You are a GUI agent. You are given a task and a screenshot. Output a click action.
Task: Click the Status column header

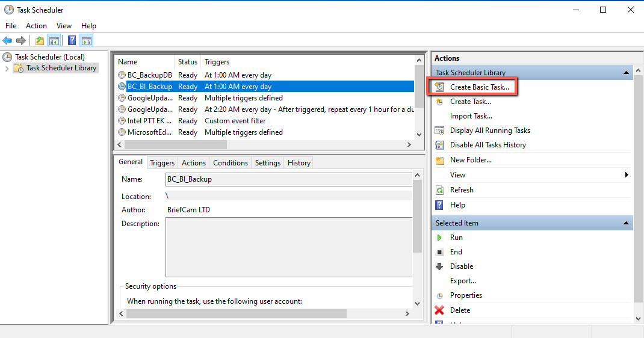[x=188, y=62]
